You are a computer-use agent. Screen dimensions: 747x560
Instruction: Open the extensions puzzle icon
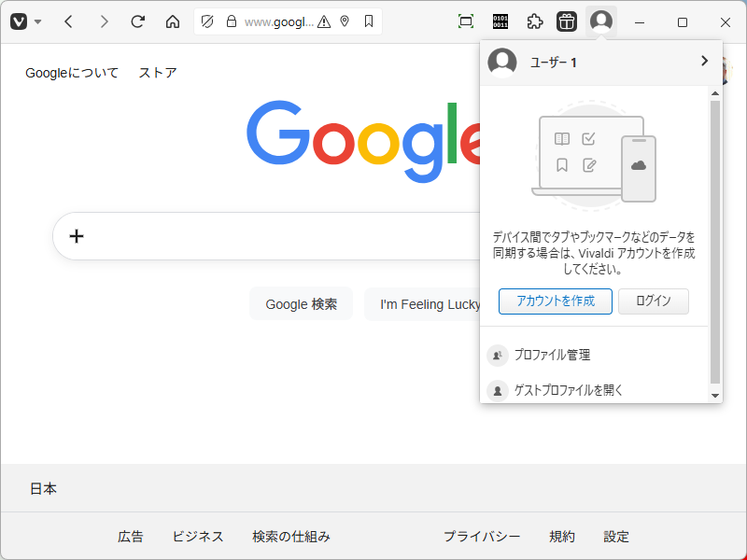[x=534, y=21]
